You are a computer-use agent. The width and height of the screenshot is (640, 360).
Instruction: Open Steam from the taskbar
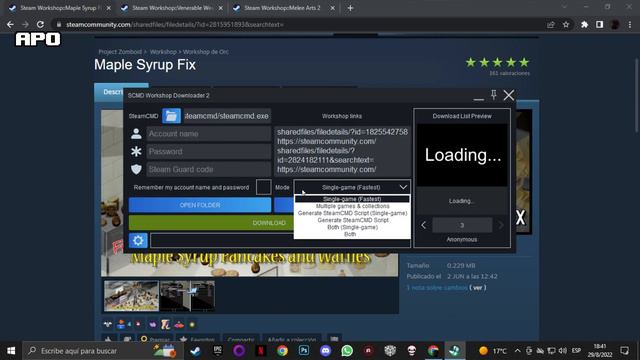(196, 351)
